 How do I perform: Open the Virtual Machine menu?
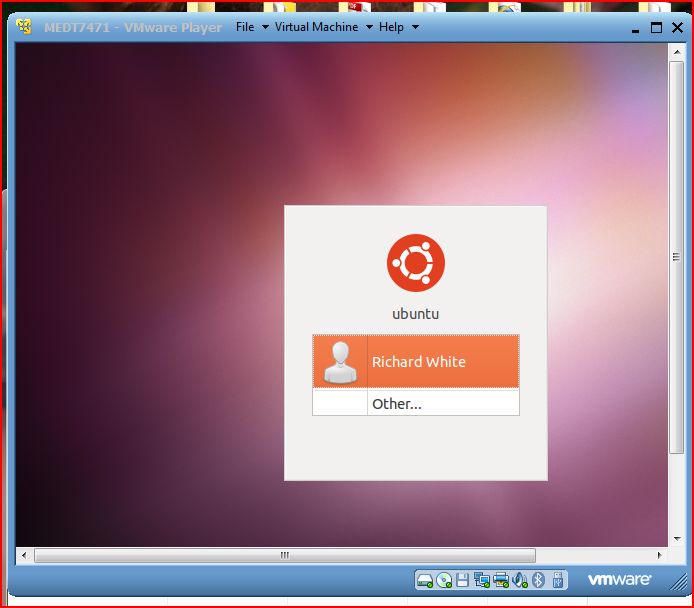click(x=316, y=27)
